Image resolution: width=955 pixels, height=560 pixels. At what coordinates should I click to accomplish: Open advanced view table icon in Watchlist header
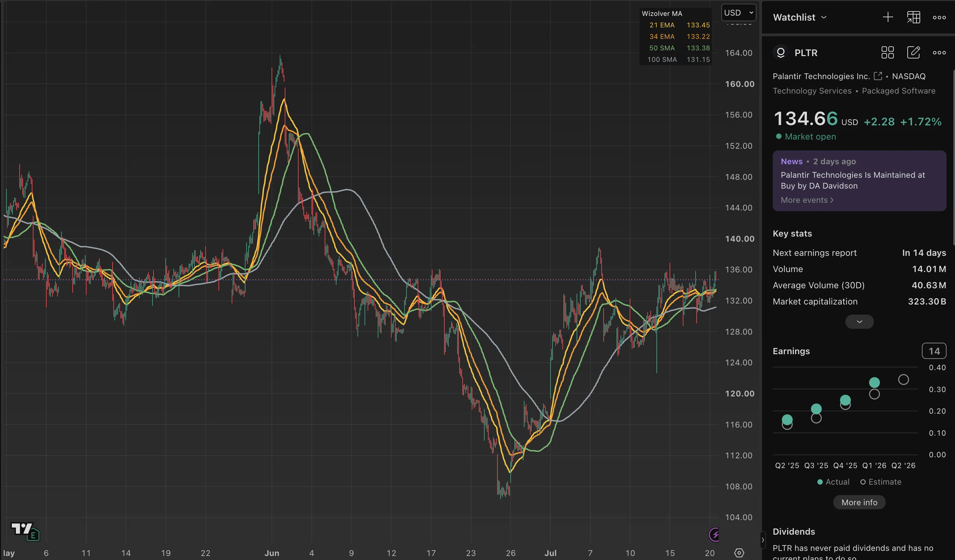click(913, 18)
